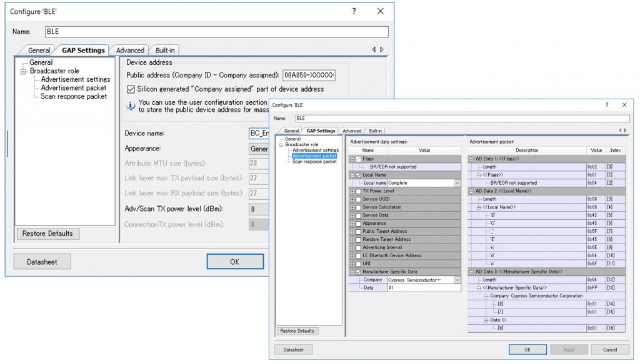Collapse Broadcaster role node in front window
Viewport: 640px width, 364px height.
tap(281, 145)
